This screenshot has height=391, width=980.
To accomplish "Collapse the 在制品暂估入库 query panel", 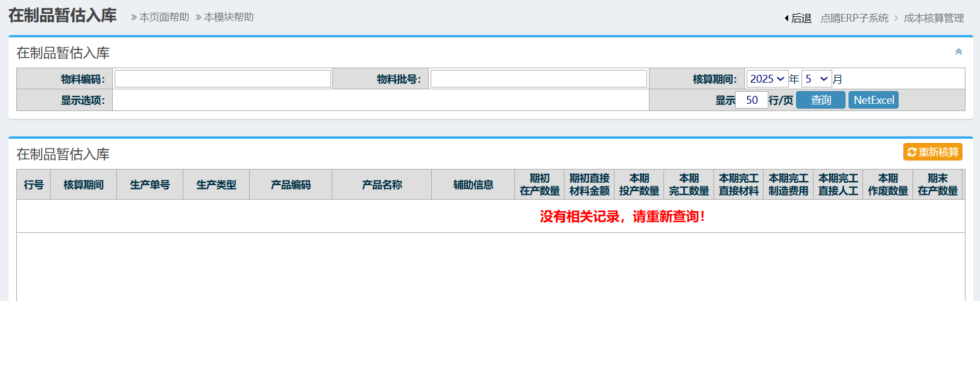I will click(958, 52).
